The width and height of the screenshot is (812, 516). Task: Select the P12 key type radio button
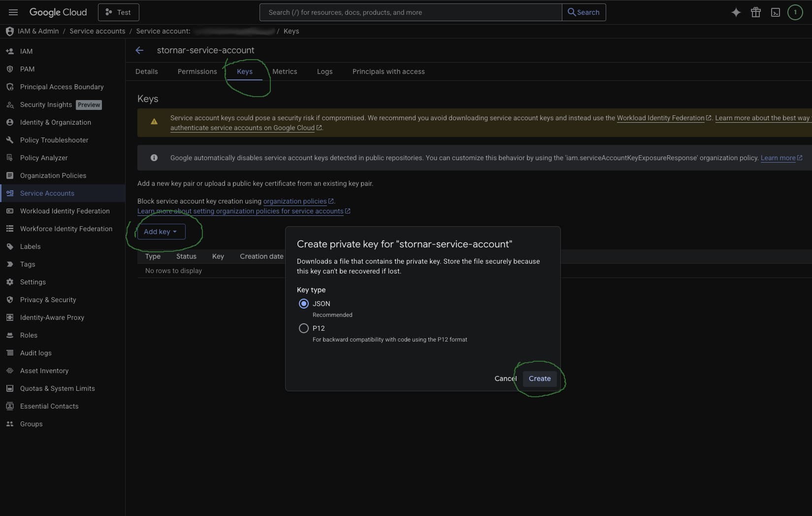304,328
